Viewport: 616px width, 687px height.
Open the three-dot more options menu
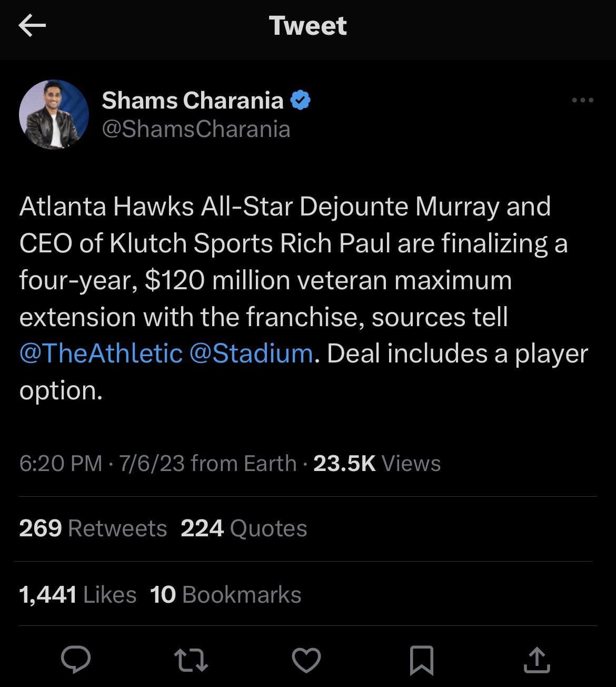(583, 100)
